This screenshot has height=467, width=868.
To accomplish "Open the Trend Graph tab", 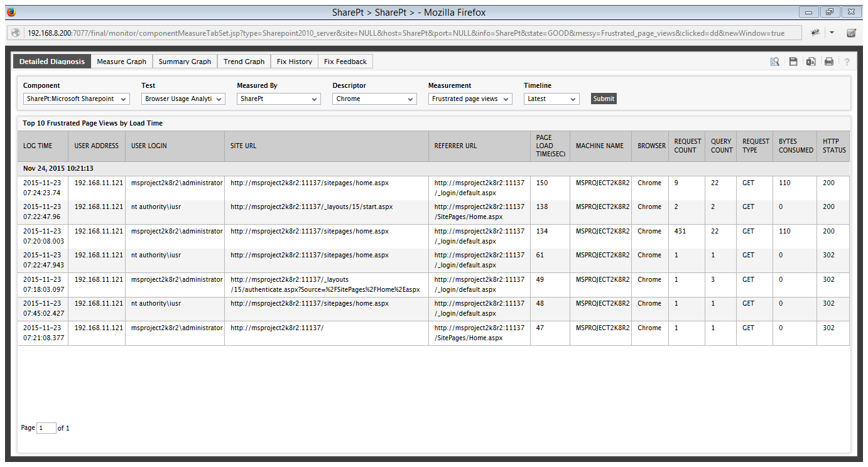I will 244,62.
